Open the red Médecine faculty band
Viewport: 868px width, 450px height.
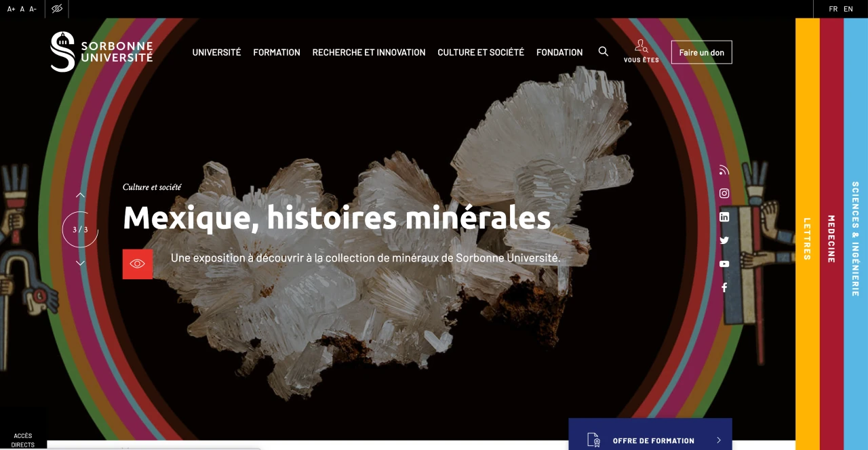tap(831, 234)
